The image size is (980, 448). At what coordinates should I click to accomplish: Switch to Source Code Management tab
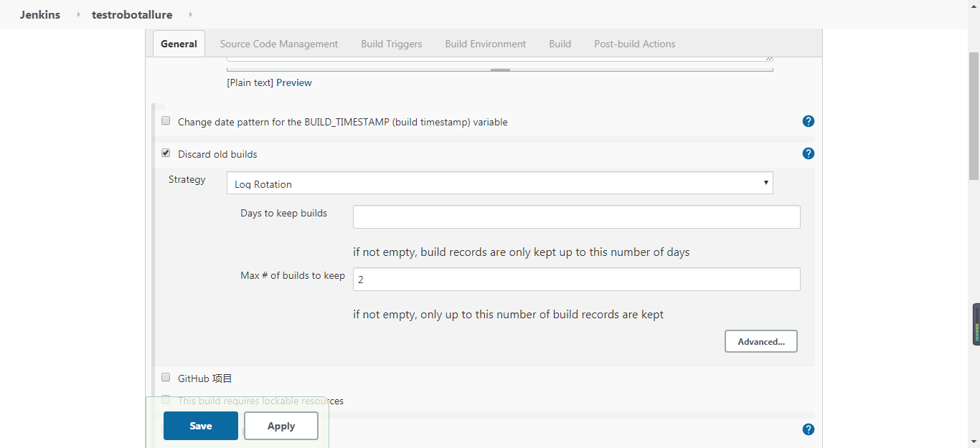coord(279,44)
